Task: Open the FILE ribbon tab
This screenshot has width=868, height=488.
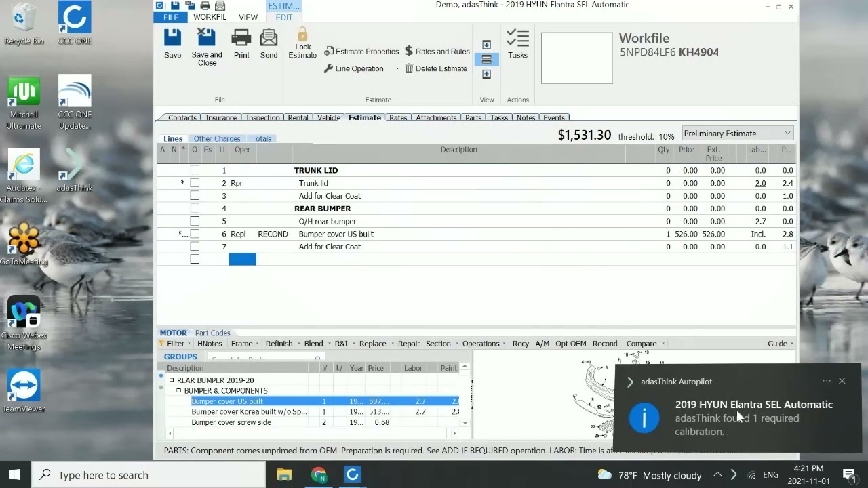Action: point(171,17)
